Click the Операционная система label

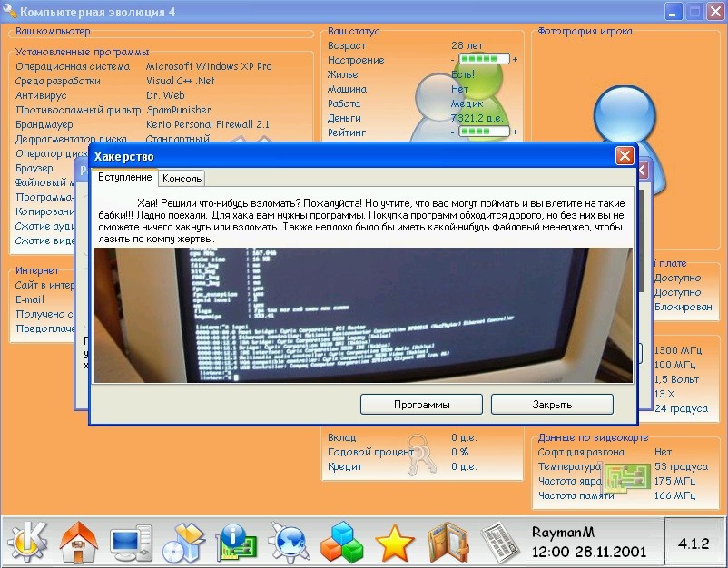(x=73, y=66)
